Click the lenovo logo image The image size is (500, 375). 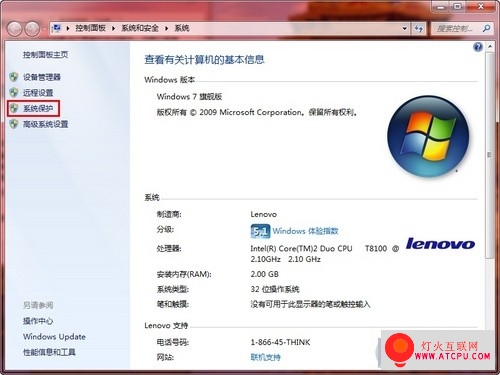tap(440, 244)
